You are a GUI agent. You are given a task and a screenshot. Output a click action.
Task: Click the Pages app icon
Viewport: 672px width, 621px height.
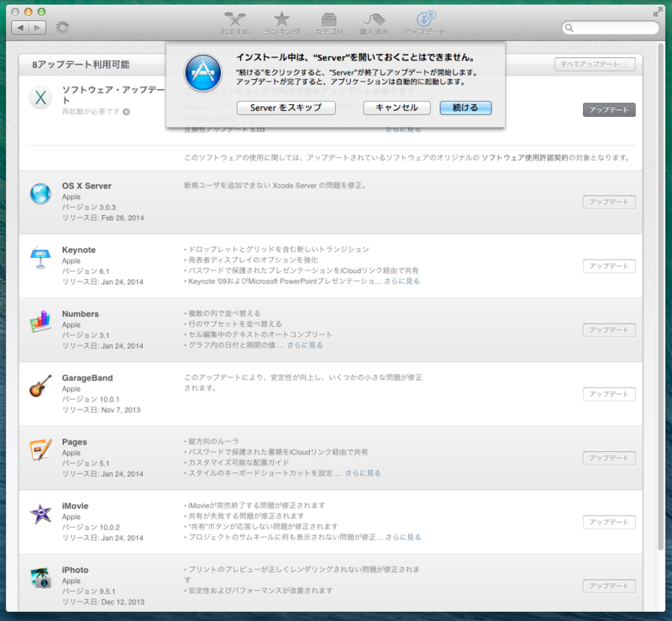(x=40, y=450)
